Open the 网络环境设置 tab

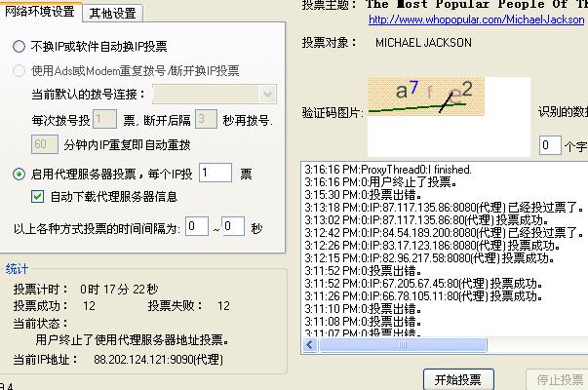41,12
